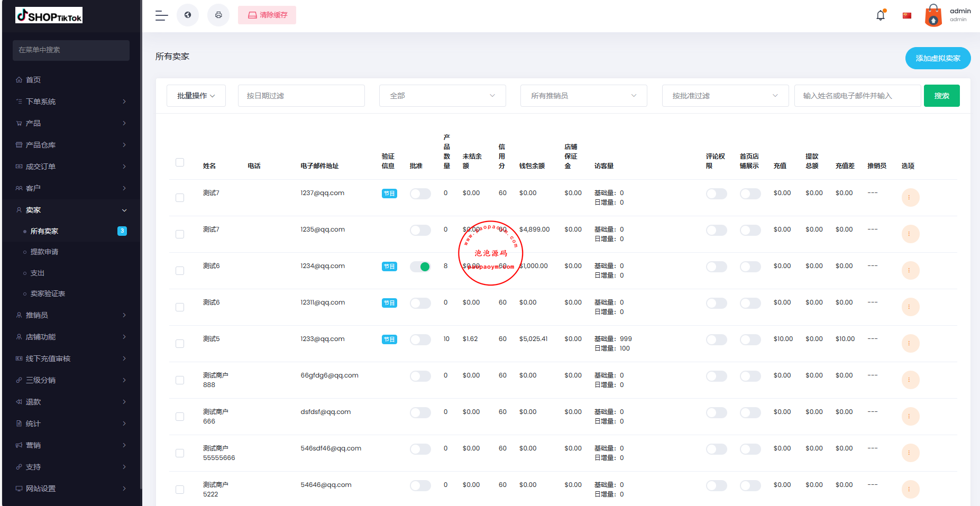Open the globe website icon

point(188,15)
